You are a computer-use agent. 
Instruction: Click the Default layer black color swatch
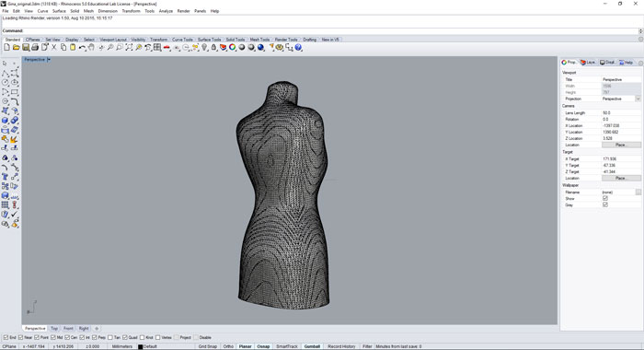pyautogui.click(x=140, y=346)
